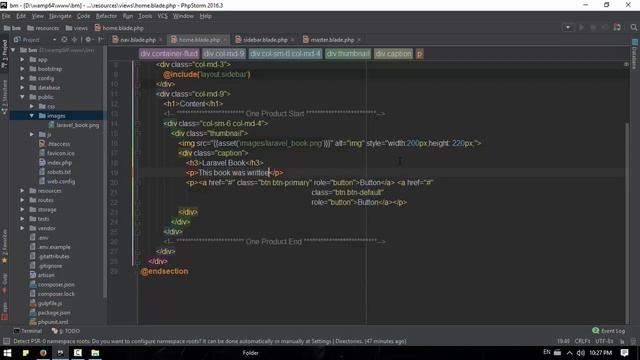
Task: Collapse the public folder arrow
Action: click(x=22, y=97)
